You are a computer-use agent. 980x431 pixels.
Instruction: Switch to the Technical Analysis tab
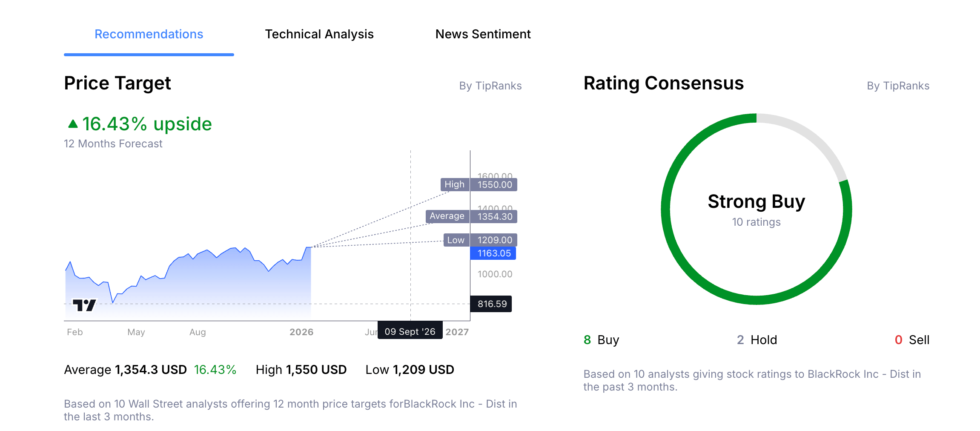coord(319,34)
